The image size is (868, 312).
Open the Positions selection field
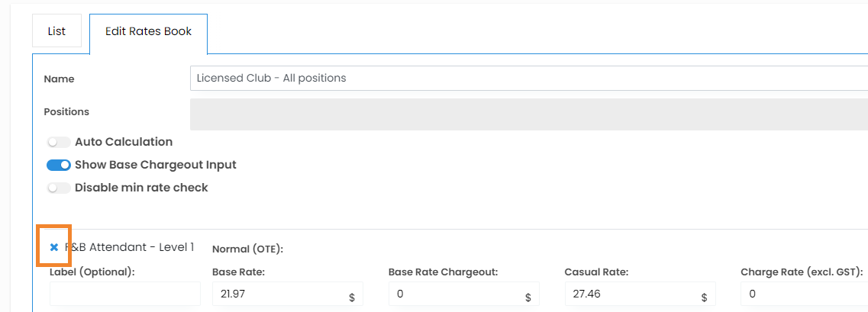coord(528,114)
